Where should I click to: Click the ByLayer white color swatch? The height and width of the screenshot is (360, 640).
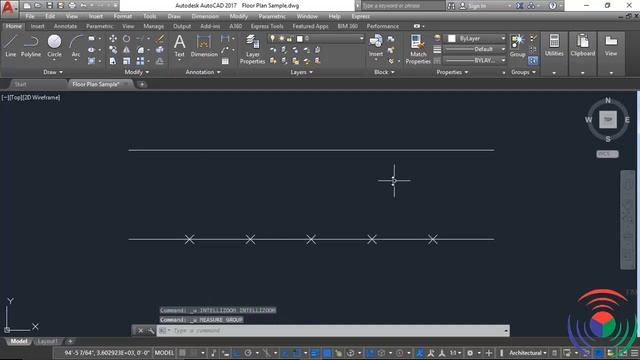(x=451, y=38)
